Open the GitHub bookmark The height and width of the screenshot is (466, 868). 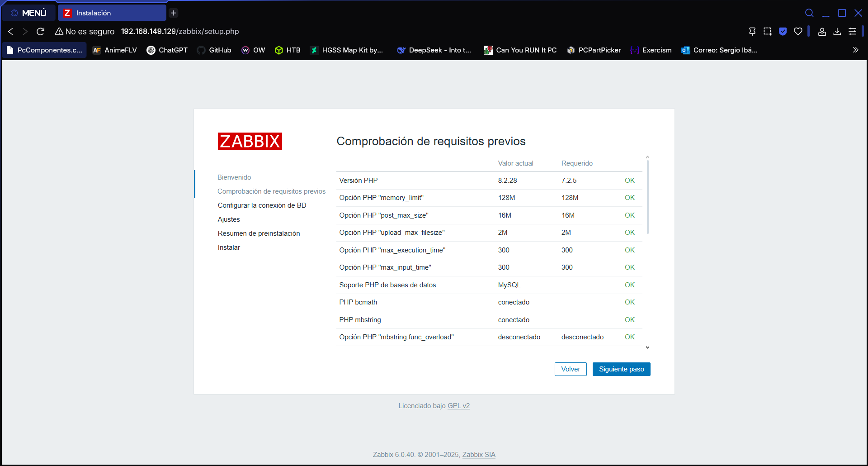(214, 50)
